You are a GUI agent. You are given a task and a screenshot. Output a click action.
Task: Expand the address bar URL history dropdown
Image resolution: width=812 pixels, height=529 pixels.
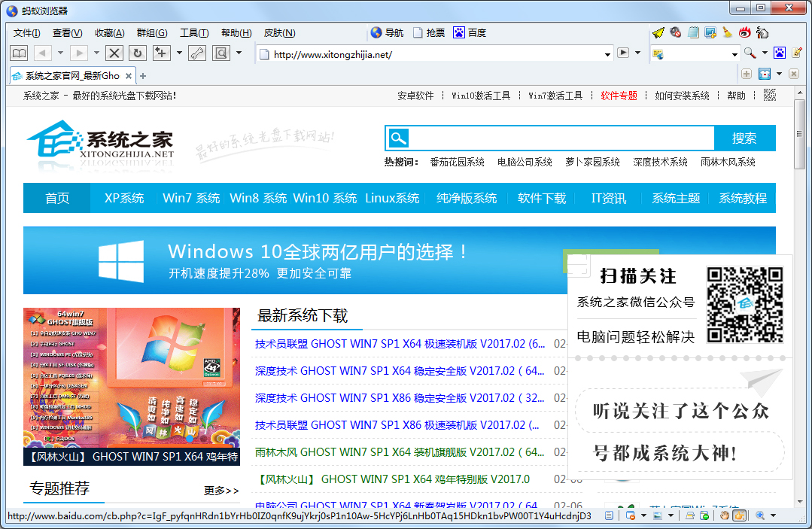click(x=607, y=54)
